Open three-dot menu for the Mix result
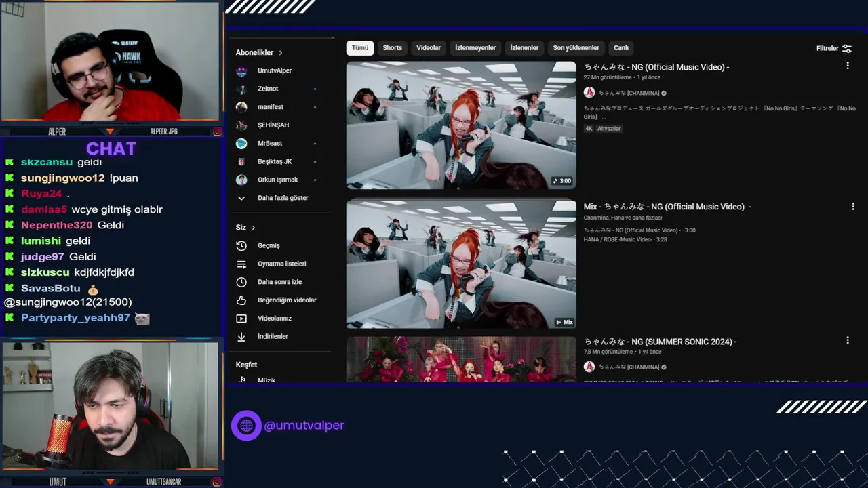 (853, 206)
